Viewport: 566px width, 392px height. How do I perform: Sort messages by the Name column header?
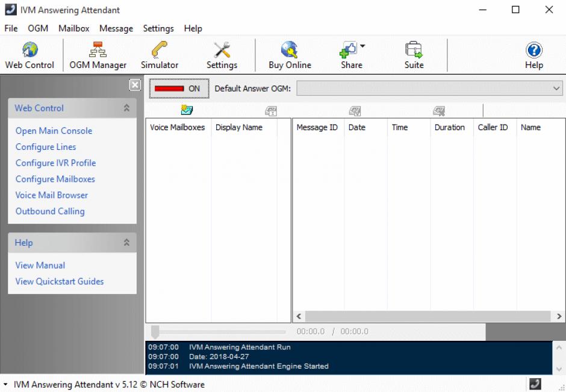pos(541,128)
